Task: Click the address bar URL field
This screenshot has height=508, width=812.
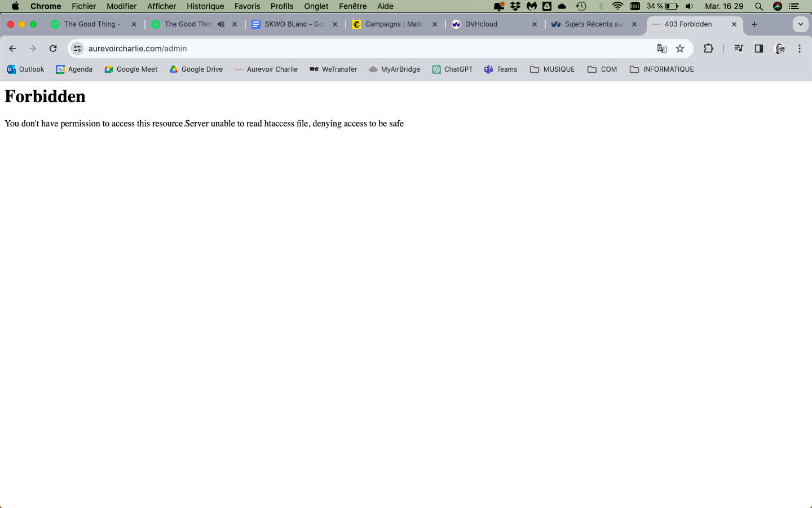Action: pyautogui.click(x=338, y=49)
